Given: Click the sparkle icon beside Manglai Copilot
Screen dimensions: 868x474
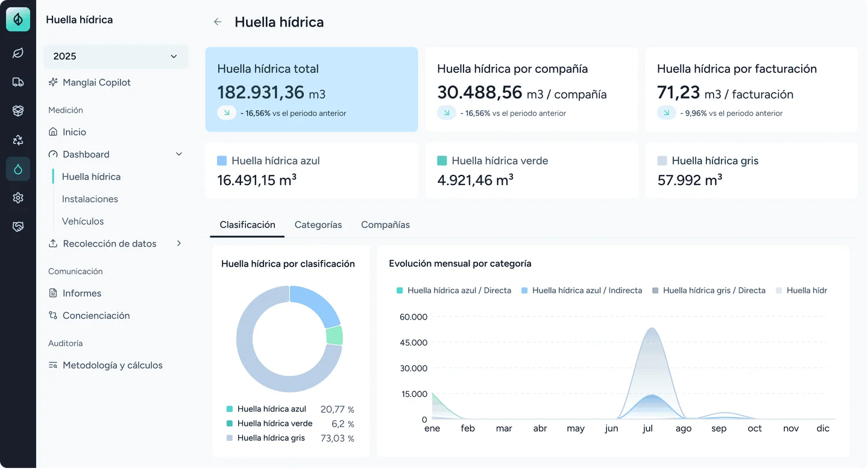Looking at the screenshot, I should (x=53, y=82).
